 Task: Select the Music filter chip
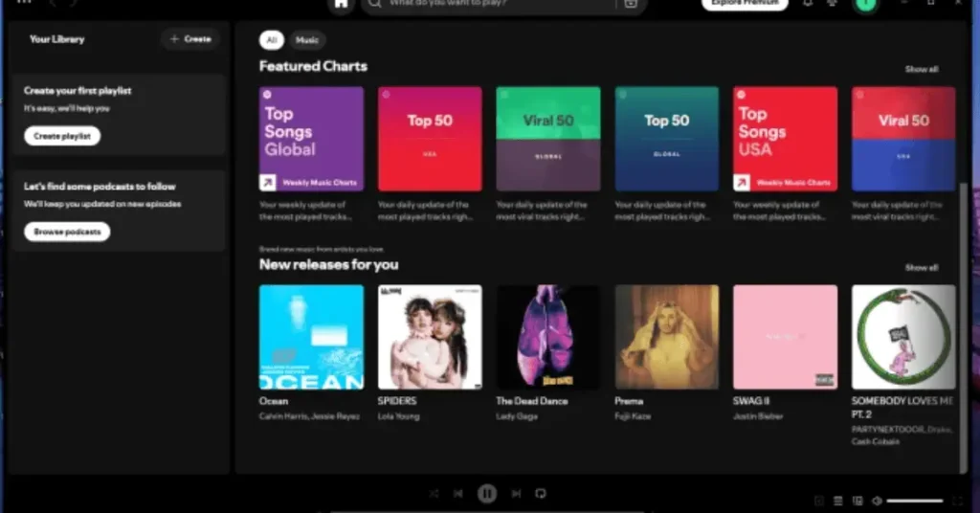[307, 40]
